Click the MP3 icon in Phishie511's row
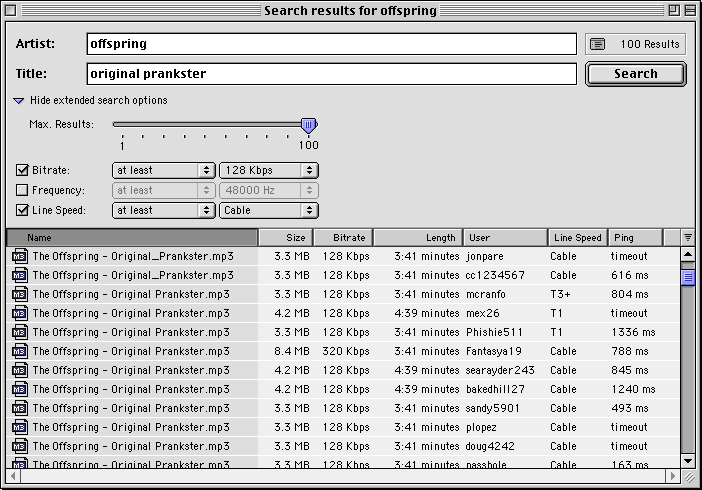This screenshot has width=702, height=490. [20, 332]
